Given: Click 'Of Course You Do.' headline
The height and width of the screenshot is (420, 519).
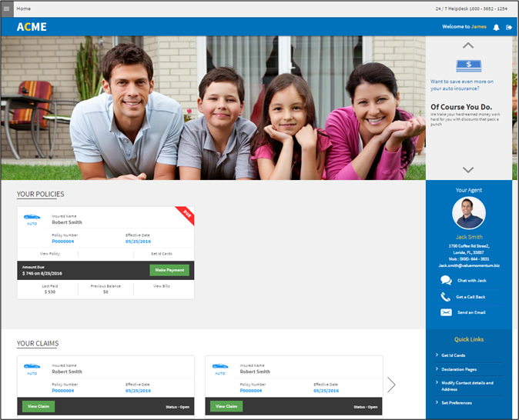Looking at the screenshot, I should (461, 107).
